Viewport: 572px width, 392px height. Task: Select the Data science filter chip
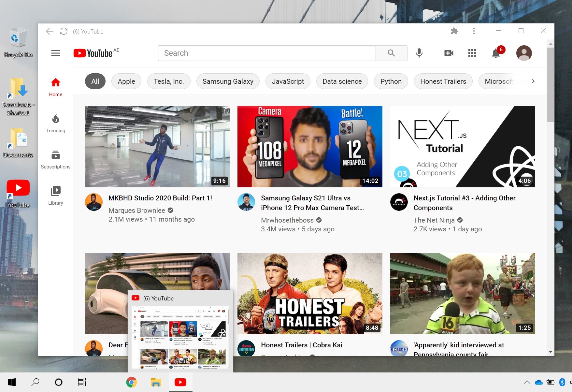click(x=342, y=81)
